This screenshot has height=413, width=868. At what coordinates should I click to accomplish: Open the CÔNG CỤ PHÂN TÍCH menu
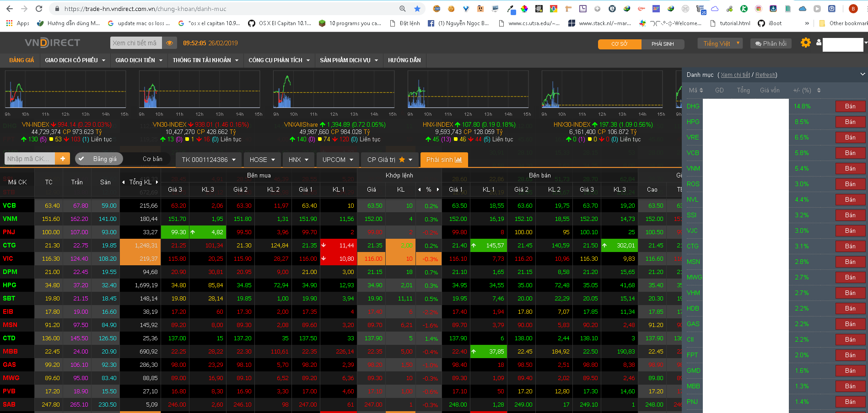click(x=279, y=60)
